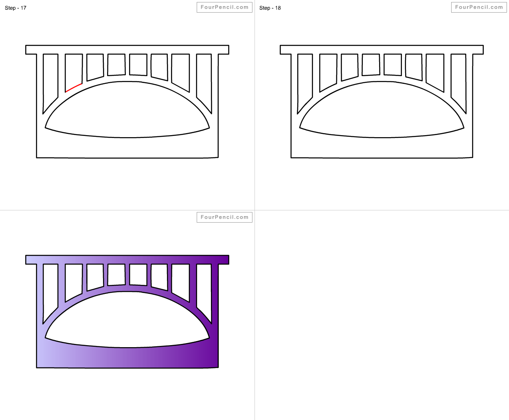Screen dimensions: 509x420
Task: Click the horizontal divider between step rows
Action: (x=122, y=210)
